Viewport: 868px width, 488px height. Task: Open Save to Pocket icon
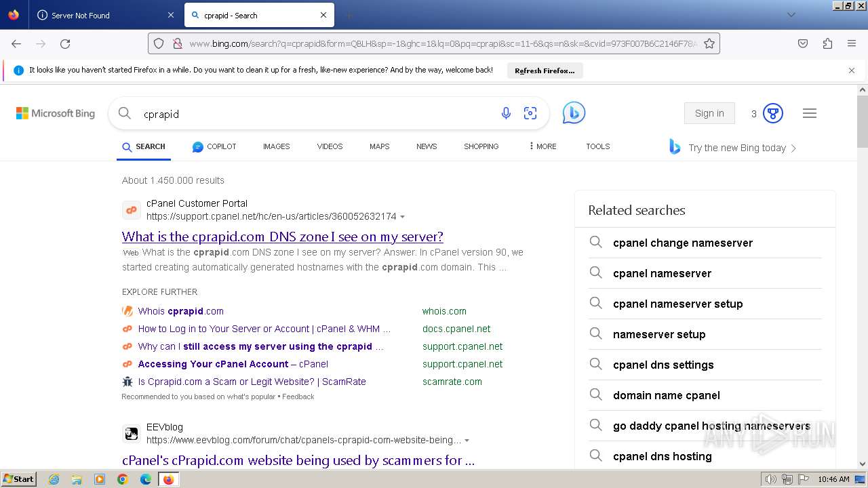[x=803, y=43]
